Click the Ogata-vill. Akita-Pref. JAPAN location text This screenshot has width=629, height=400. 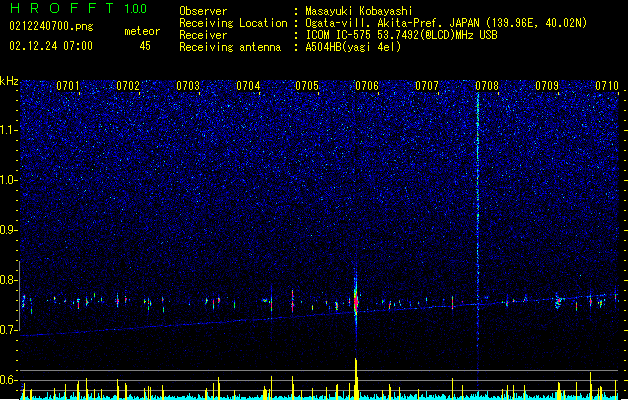[446, 23]
